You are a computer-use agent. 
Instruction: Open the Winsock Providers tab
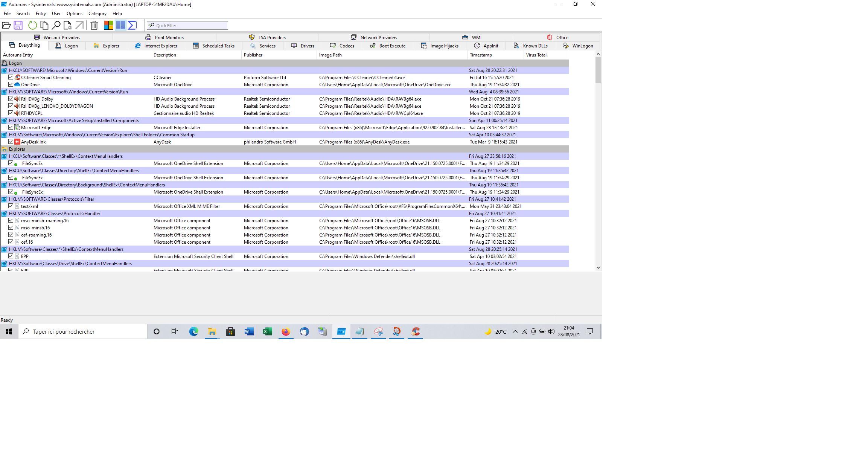[57, 37]
